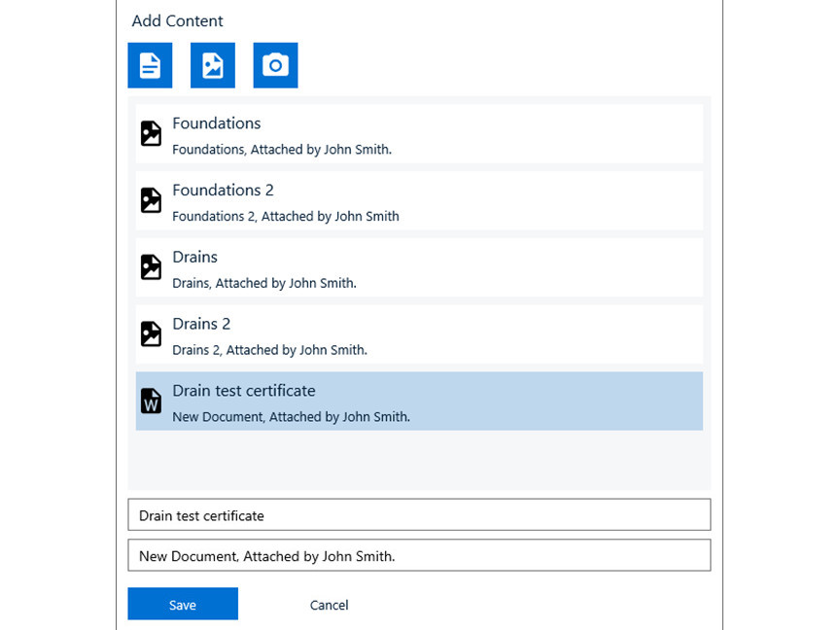Click the add image icon button
The width and height of the screenshot is (840, 630).
pos(213,65)
